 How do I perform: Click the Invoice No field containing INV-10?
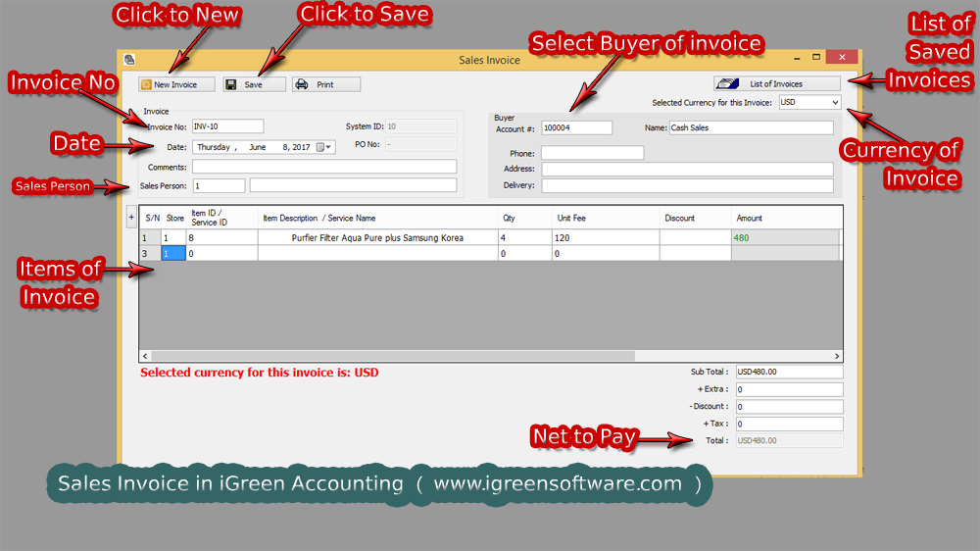[227, 126]
